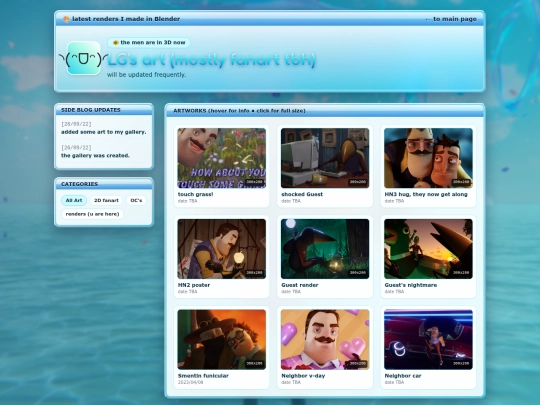Open the "Guest's nightmare" artwork thumbnail
This screenshot has width=540, height=405.
click(428, 249)
